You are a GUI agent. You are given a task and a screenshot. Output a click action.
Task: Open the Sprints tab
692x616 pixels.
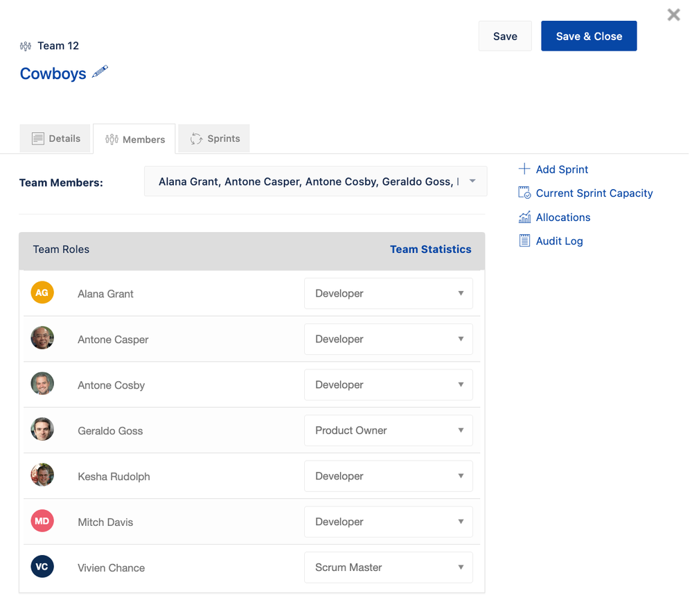214,139
